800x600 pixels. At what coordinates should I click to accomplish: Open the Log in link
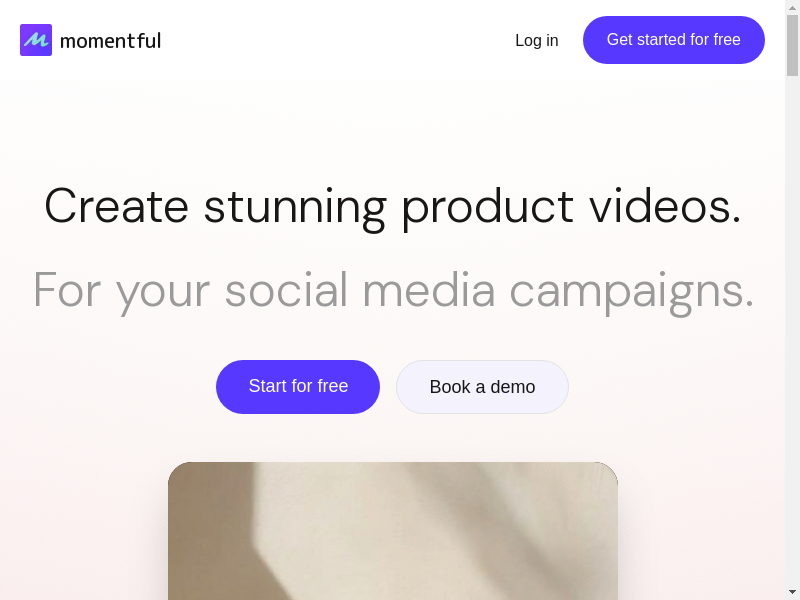coord(537,40)
